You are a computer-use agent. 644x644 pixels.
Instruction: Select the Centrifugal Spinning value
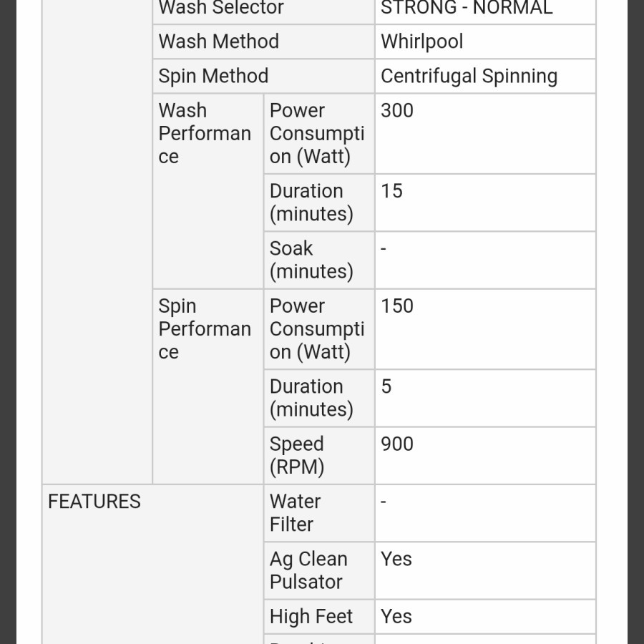[469, 76]
